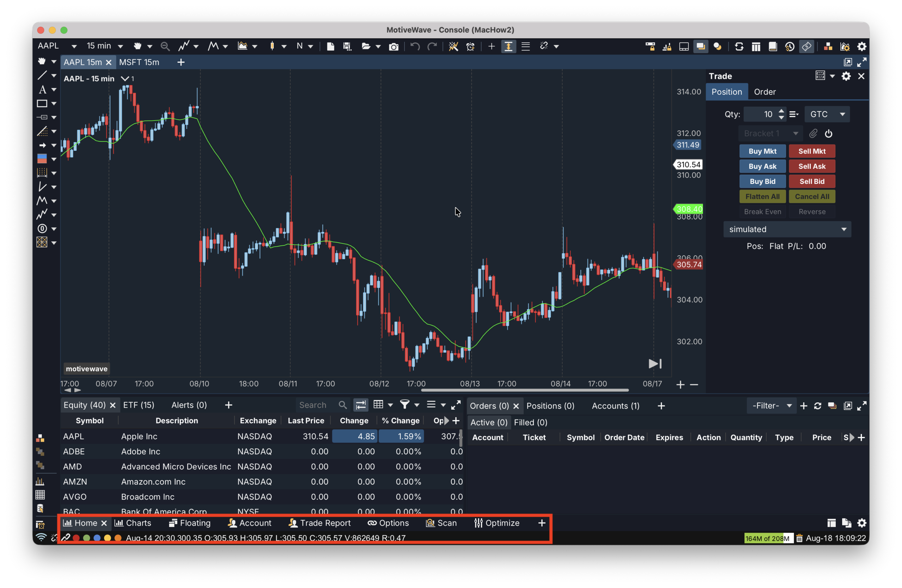
Task: Switch to the Order tab in Trade panel
Action: [765, 92]
